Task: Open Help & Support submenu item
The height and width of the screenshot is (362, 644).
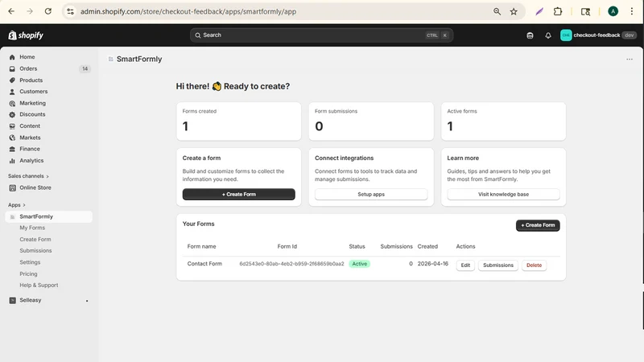Action: pyautogui.click(x=39, y=286)
